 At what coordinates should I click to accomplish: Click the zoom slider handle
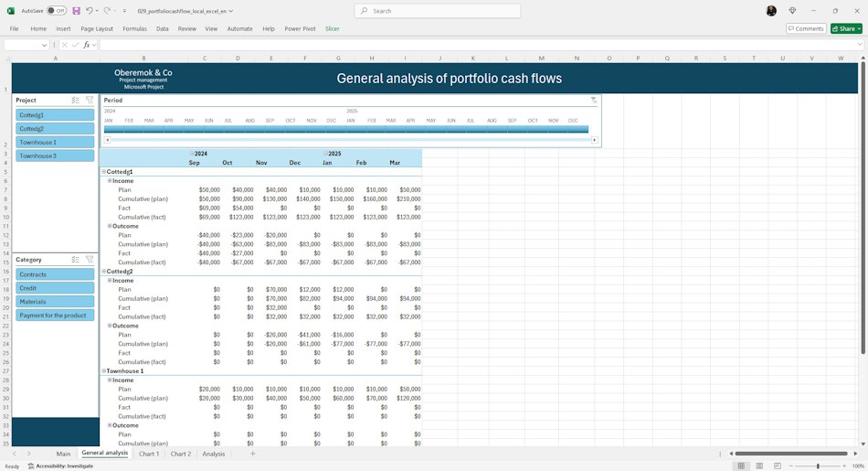coord(818,466)
